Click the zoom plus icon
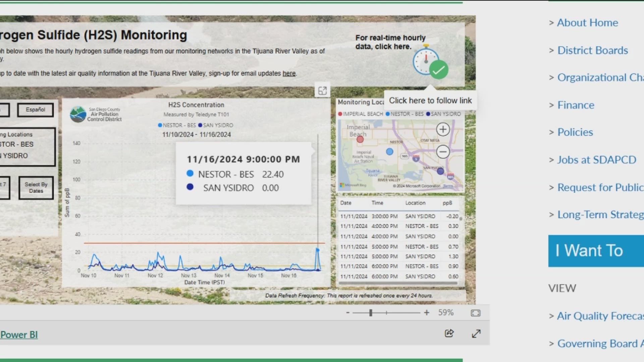 [x=427, y=313]
